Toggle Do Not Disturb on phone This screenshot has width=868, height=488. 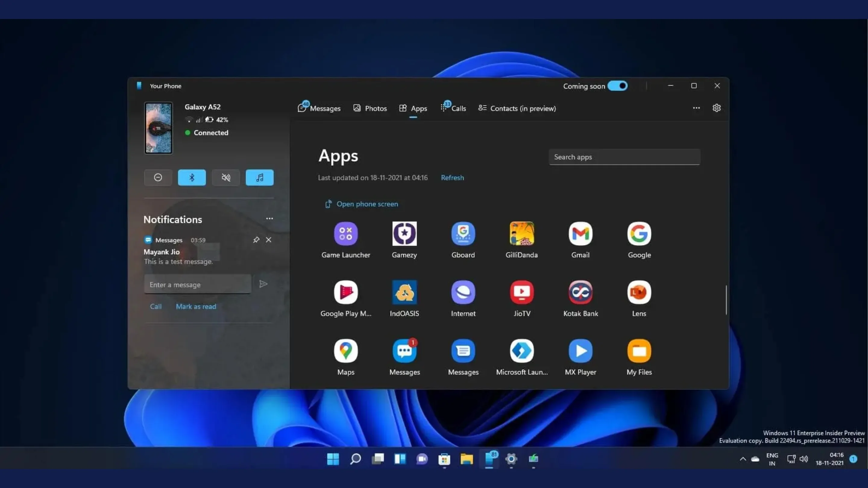coord(158,177)
